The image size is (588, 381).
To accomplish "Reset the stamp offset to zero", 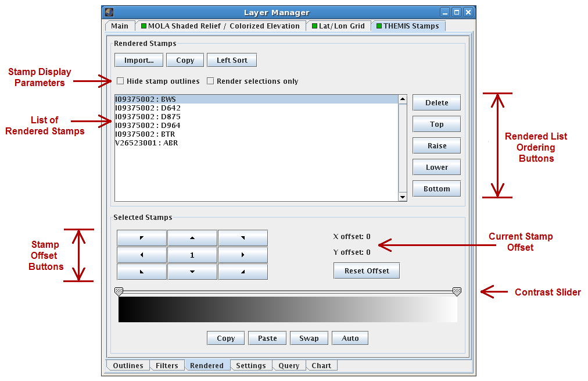I will tap(366, 270).
